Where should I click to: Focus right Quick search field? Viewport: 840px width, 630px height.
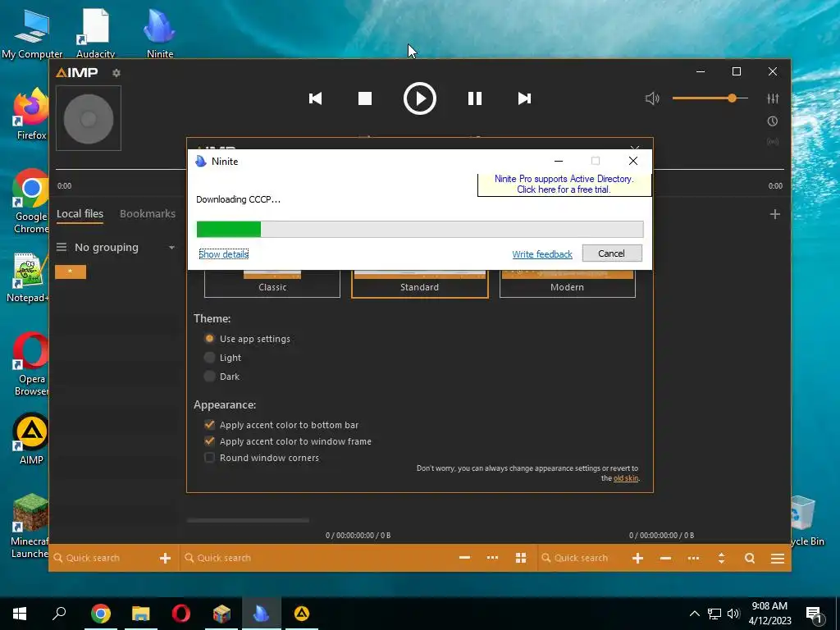(582, 558)
